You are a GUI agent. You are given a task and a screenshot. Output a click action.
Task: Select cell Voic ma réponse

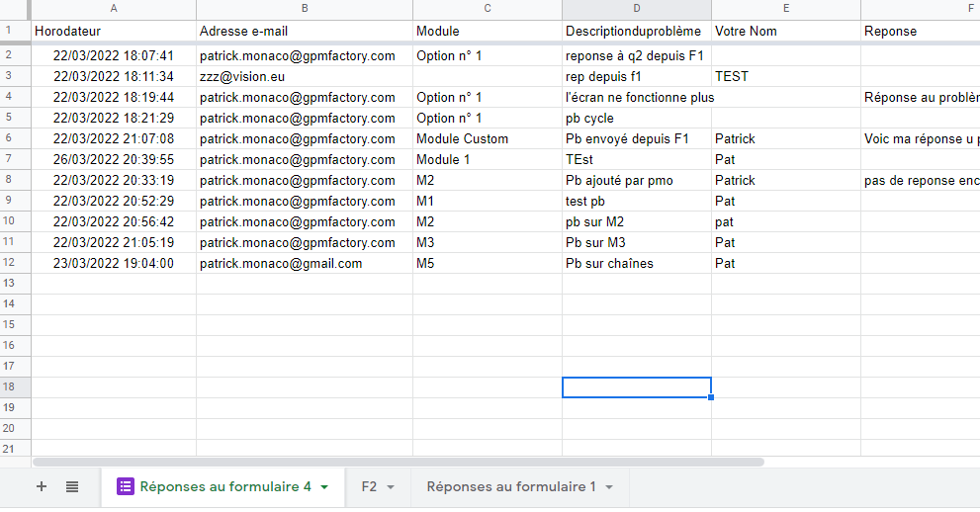tap(920, 138)
